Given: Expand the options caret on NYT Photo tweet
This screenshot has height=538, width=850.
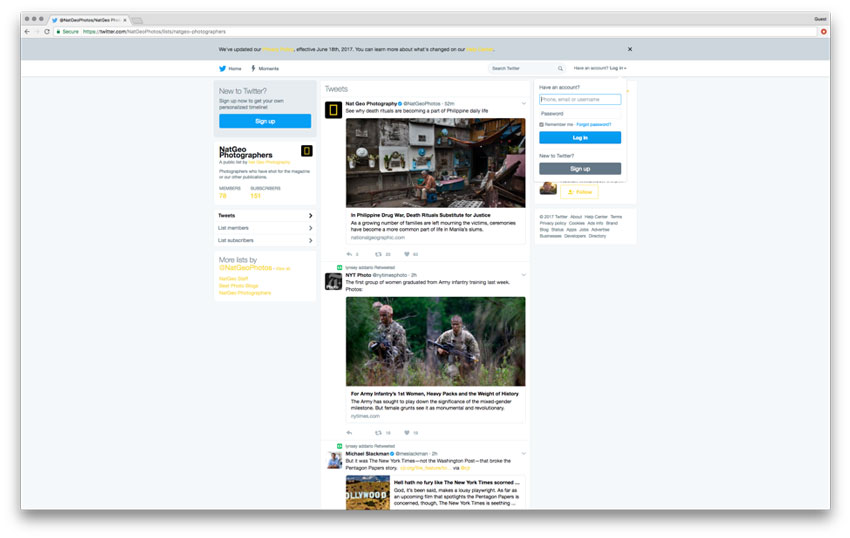Looking at the screenshot, I should [524, 275].
